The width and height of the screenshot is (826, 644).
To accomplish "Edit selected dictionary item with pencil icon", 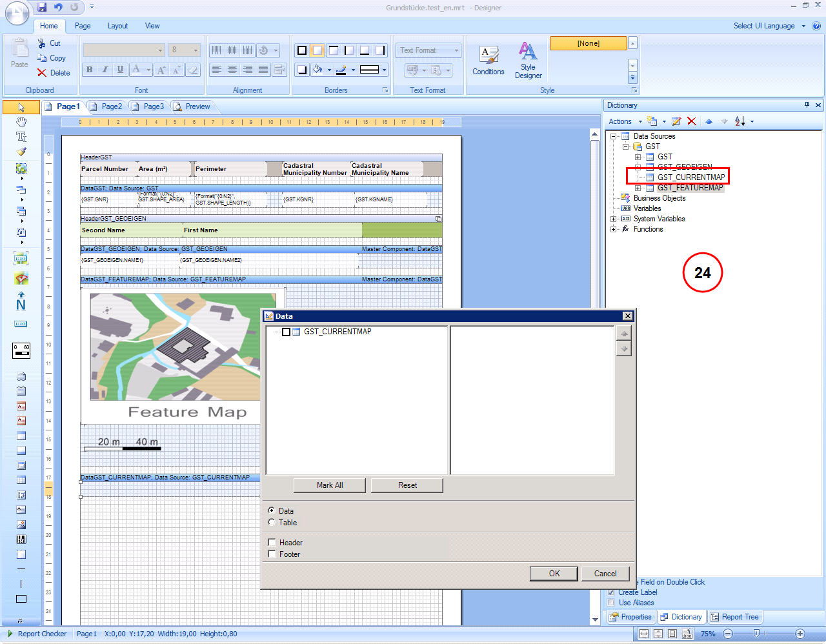I will [676, 121].
